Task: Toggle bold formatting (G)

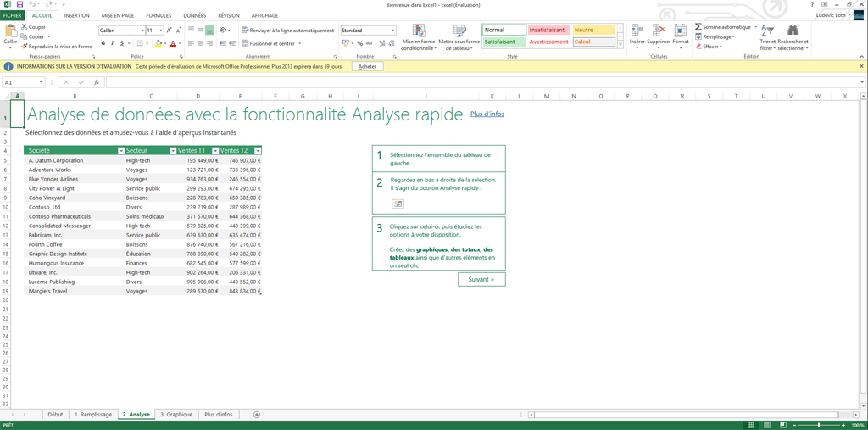Action: (103, 43)
